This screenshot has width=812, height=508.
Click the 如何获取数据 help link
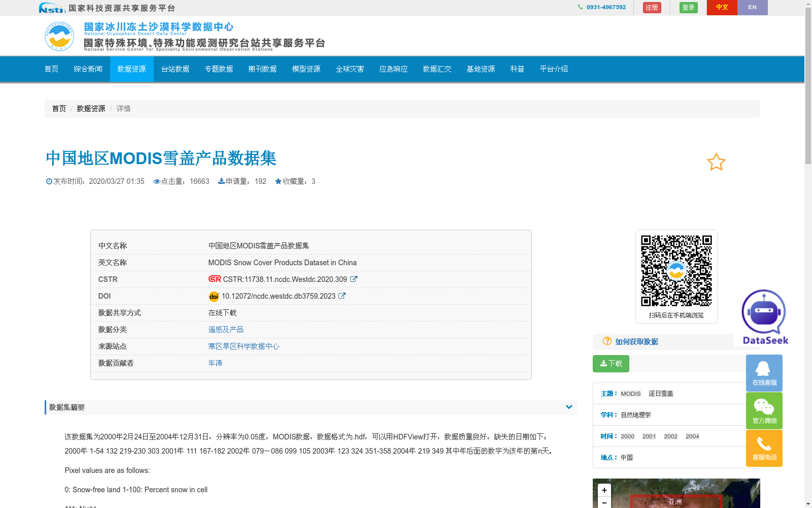(636, 342)
